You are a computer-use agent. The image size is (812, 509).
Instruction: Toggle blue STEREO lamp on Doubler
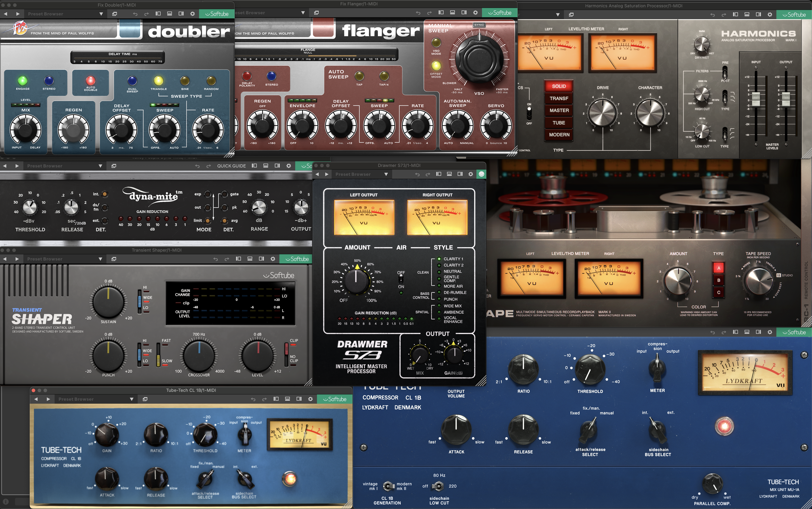49,81
